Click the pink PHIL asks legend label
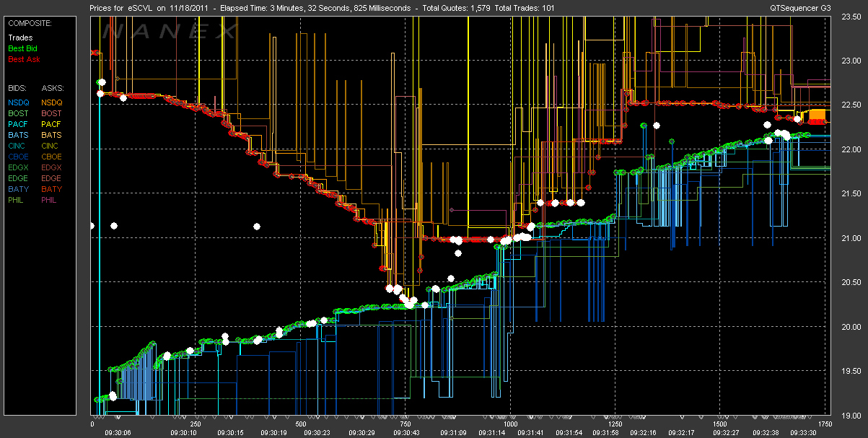The height and width of the screenshot is (438, 868). pos(51,200)
